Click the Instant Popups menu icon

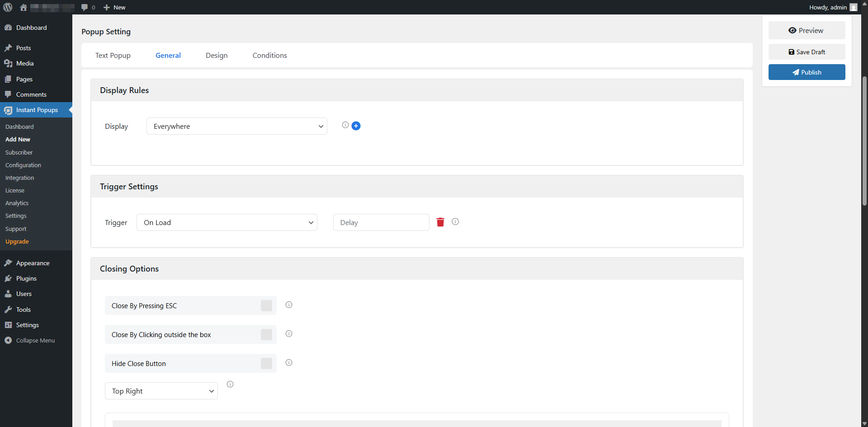[x=8, y=110]
